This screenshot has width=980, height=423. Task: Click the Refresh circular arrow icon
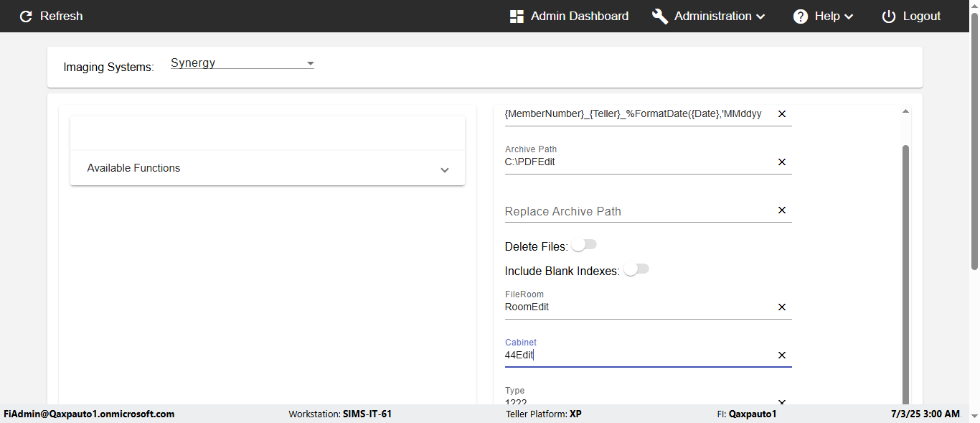(x=26, y=17)
